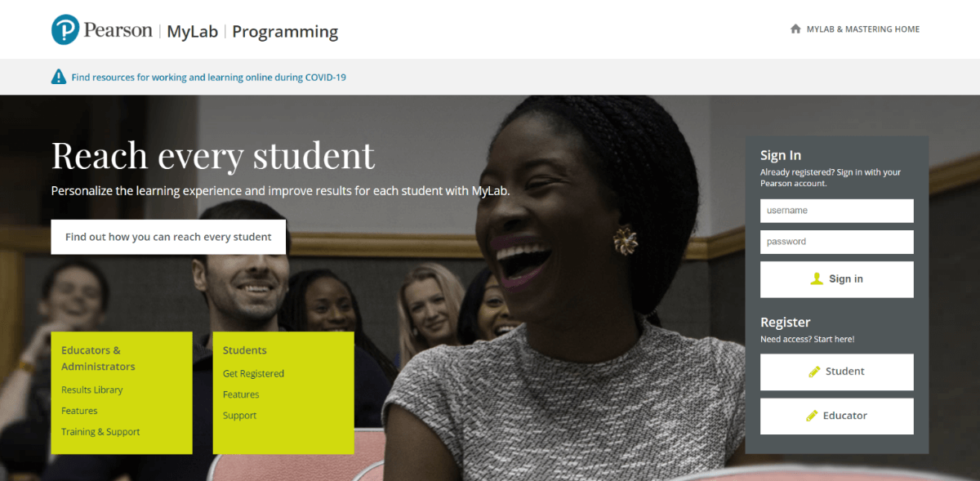Image resolution: width=980 pixels, height=481 pixels.
Task: Open Features link in the Students box
Action: coord(241,394)
